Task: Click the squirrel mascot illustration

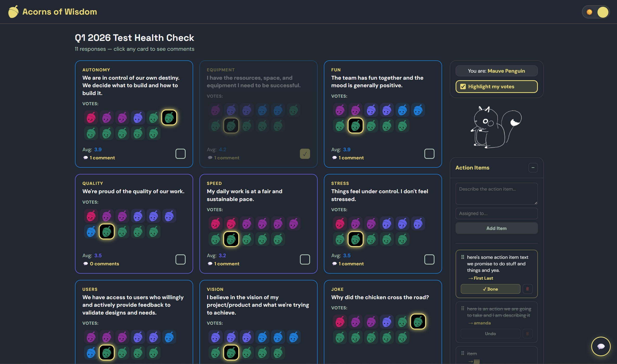Action: (x=496, y=127)
